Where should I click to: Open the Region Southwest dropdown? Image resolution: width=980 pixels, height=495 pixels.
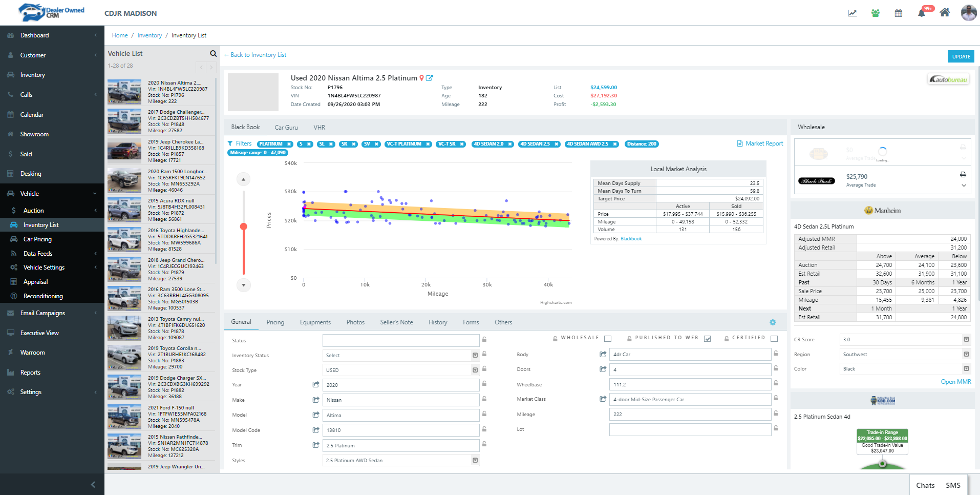click(x=966, y=354)
